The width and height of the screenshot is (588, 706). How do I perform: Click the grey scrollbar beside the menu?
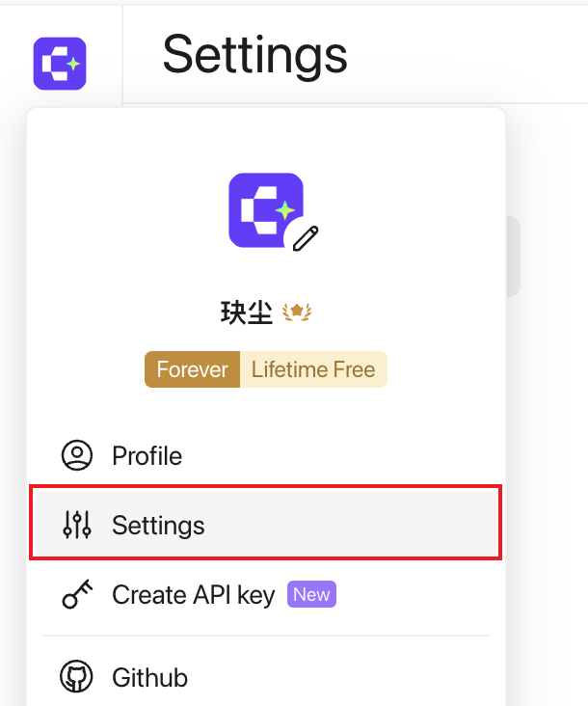(x=514, y=257)
